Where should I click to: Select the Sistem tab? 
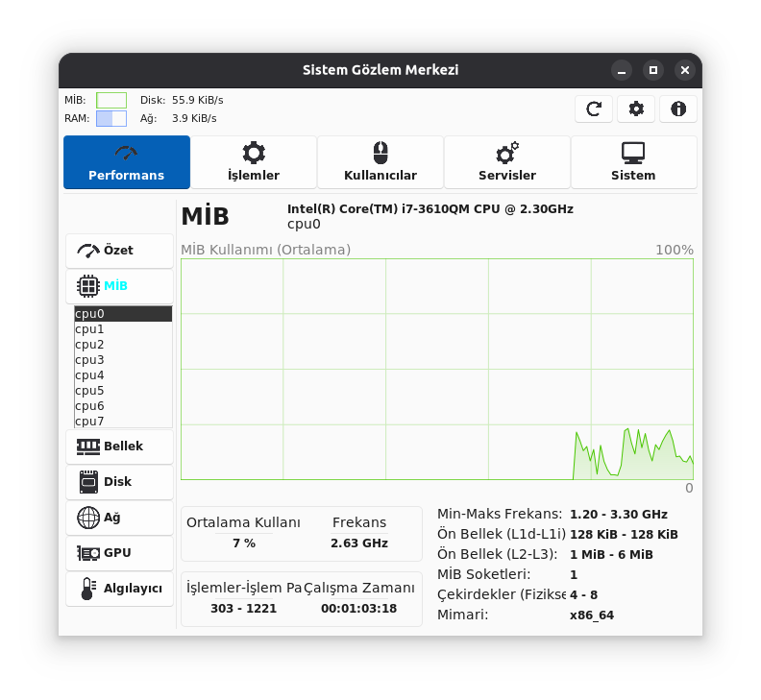(633, 162)
